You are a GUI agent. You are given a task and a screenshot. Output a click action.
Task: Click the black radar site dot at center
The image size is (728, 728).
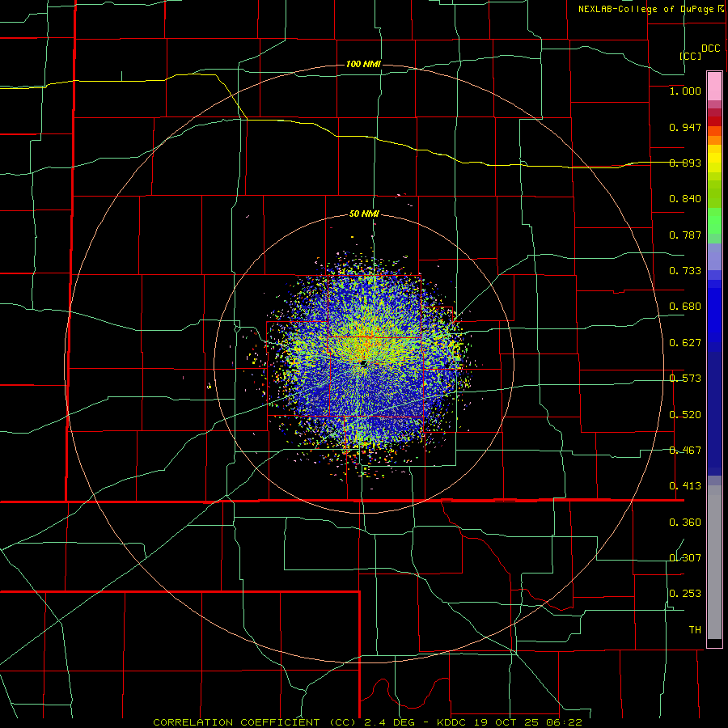[x=363, y=363]
